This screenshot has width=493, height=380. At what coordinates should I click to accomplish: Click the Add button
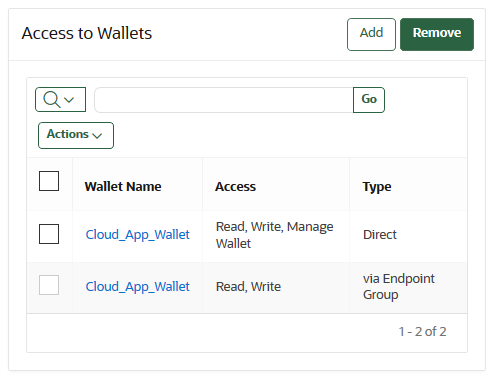[371, 34]
